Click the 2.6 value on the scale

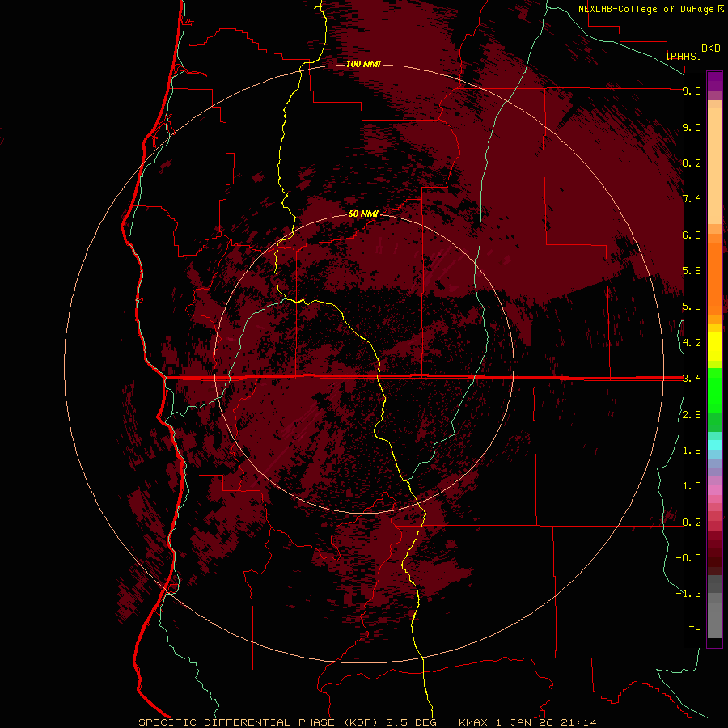(x=692, y=415)
